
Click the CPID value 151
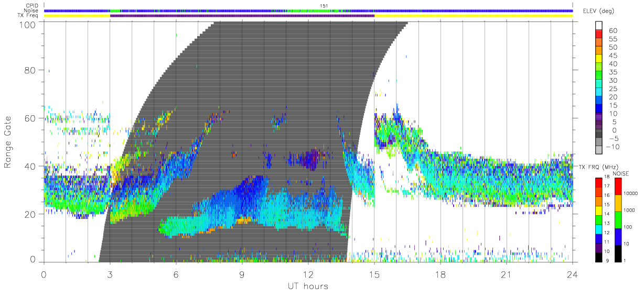324,6
